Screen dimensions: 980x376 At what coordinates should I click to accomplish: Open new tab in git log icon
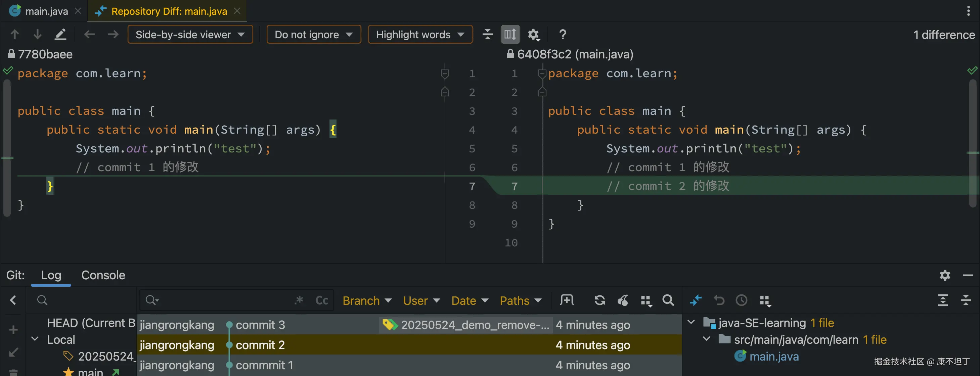(x=567, y=300)
